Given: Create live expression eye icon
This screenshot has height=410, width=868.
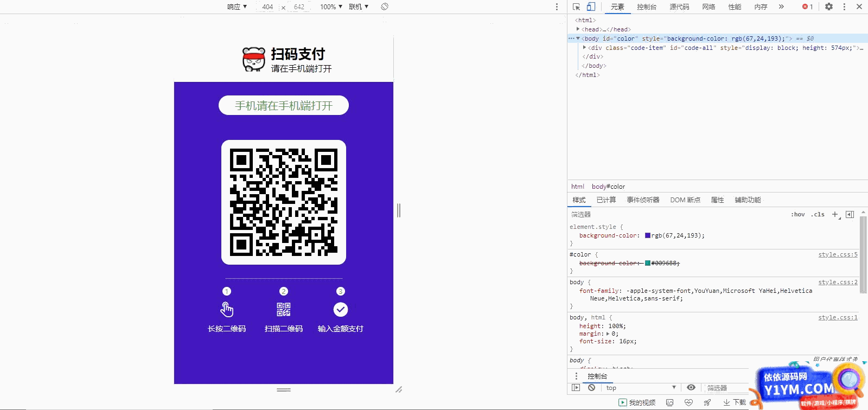Looking at the screenshot, I should click(691, 388).
